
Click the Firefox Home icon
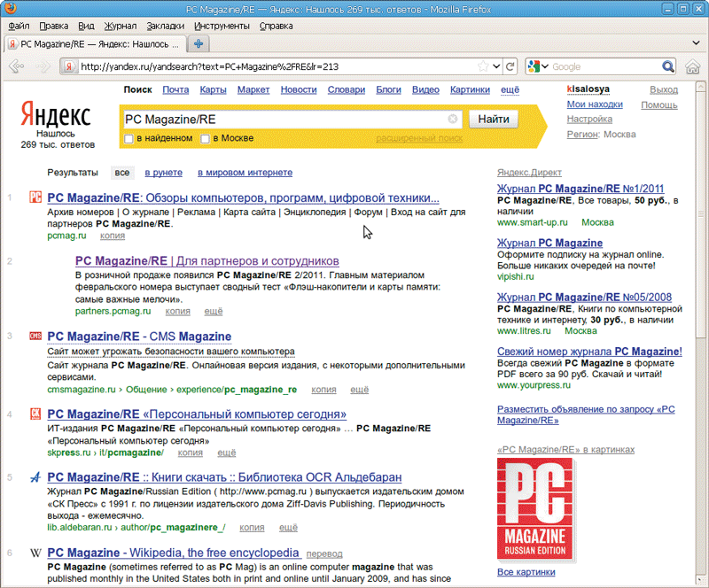coord(693,67)
